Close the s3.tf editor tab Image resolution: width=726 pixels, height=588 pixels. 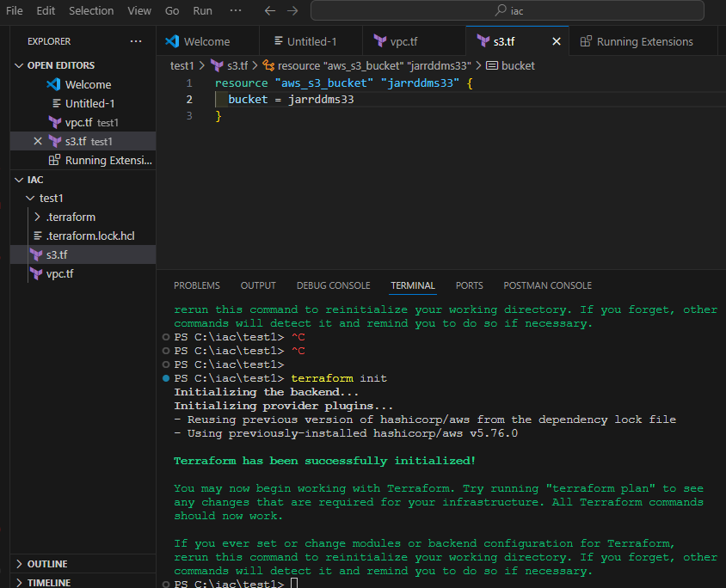[x=557, y=41]
